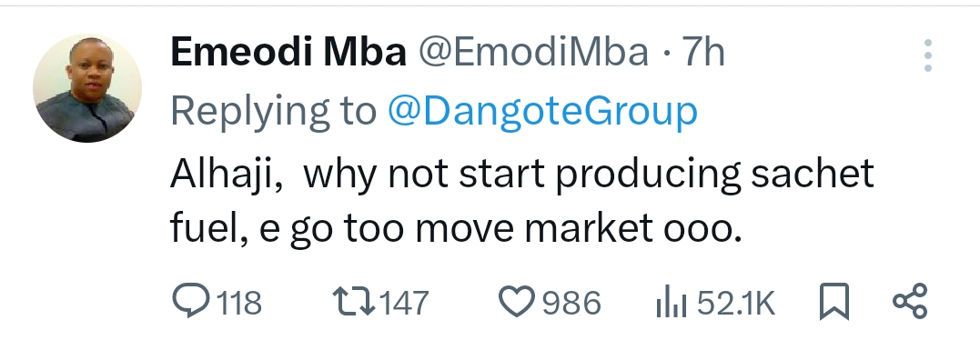Open the tweet text about sachet fuel
The height and width of the screenshot is (350, 980).
(x=522, y=201)
